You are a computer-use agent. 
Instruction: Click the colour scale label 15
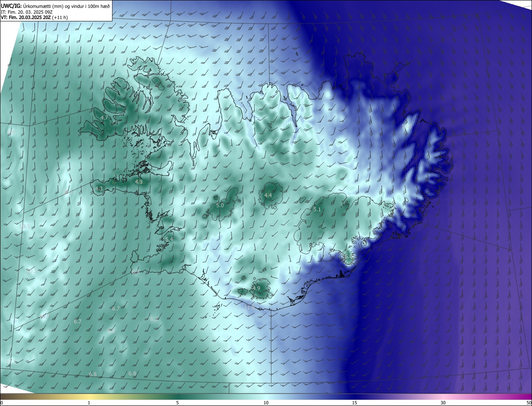(355, 403)
